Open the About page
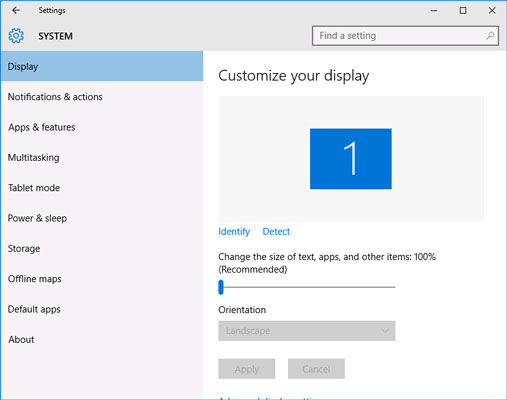The image size is (507, 400). pos(102,339)
